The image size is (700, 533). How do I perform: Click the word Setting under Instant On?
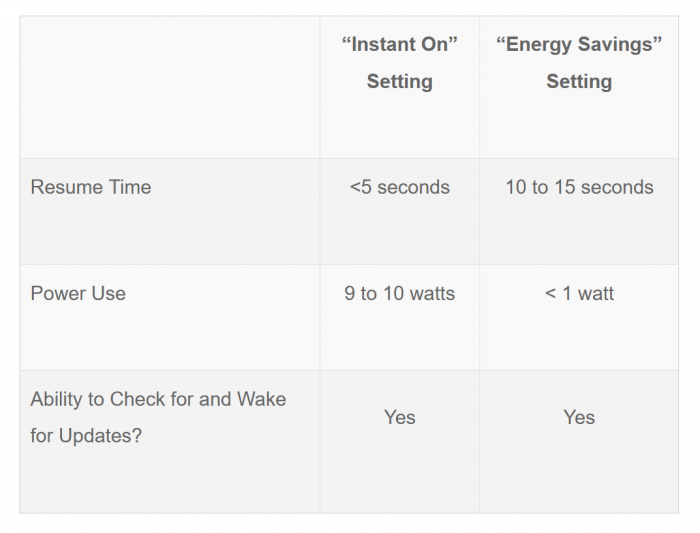point(400,82)
